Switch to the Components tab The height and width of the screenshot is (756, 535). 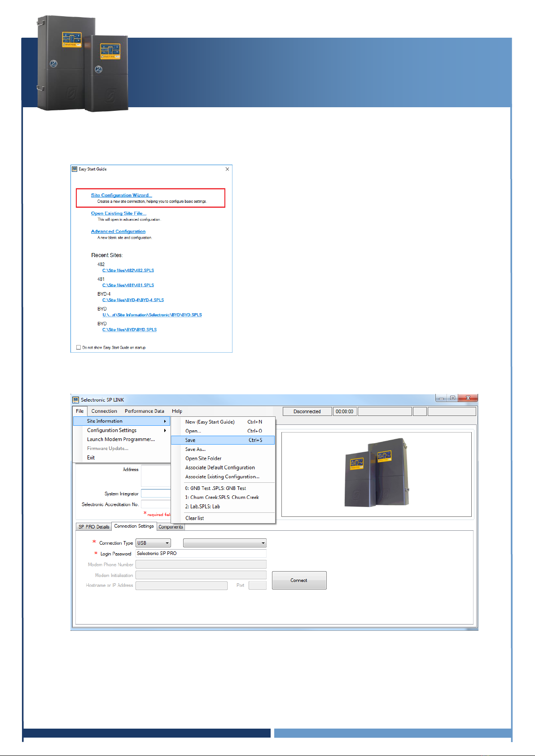[x=171, y=527]
